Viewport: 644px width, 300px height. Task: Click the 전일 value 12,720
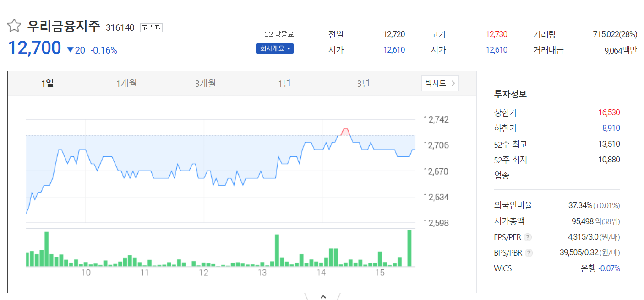(x=394, y=34)
